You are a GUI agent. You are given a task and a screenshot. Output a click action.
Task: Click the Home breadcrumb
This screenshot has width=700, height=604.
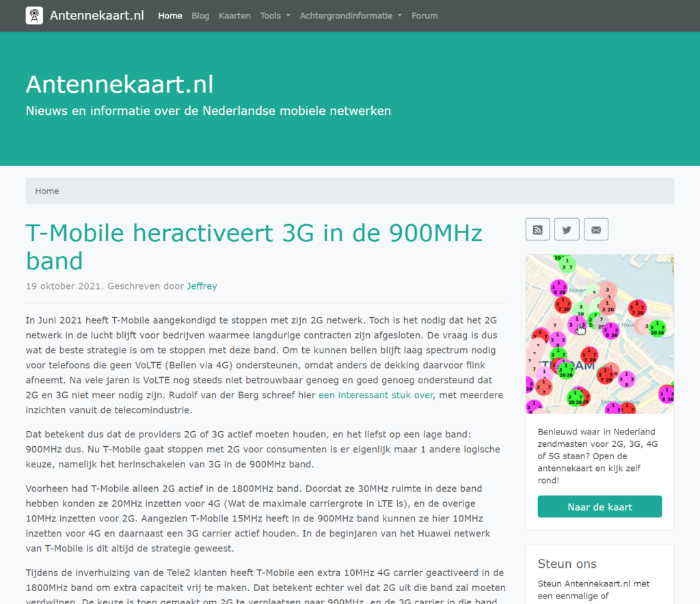(47, 191)
